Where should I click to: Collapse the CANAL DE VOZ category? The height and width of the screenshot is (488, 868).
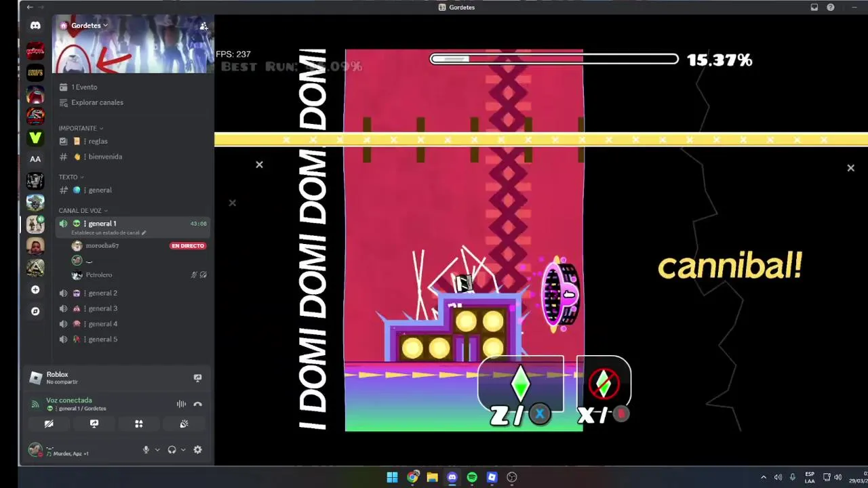(x=83, y=211)
